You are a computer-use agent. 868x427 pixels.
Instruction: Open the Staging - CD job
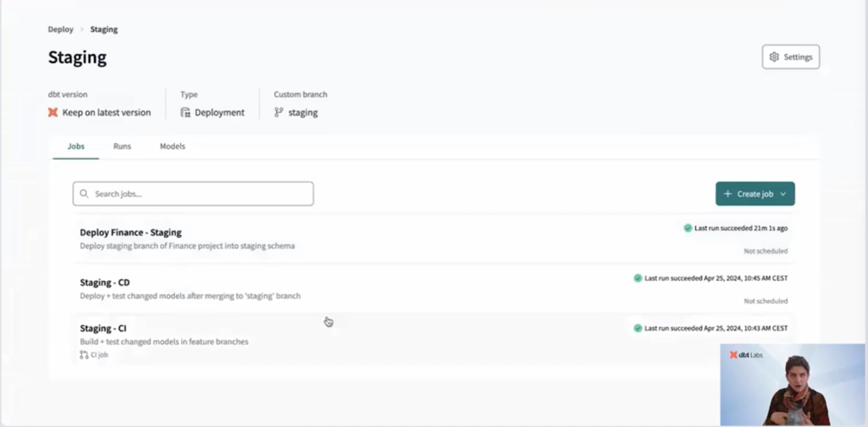[x=105, y=282]
